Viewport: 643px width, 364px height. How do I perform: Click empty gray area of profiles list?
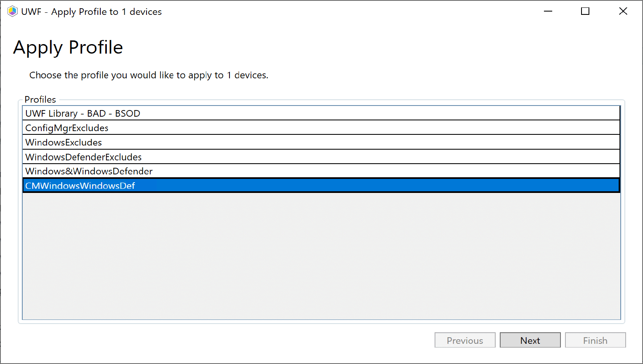point(321,256)
